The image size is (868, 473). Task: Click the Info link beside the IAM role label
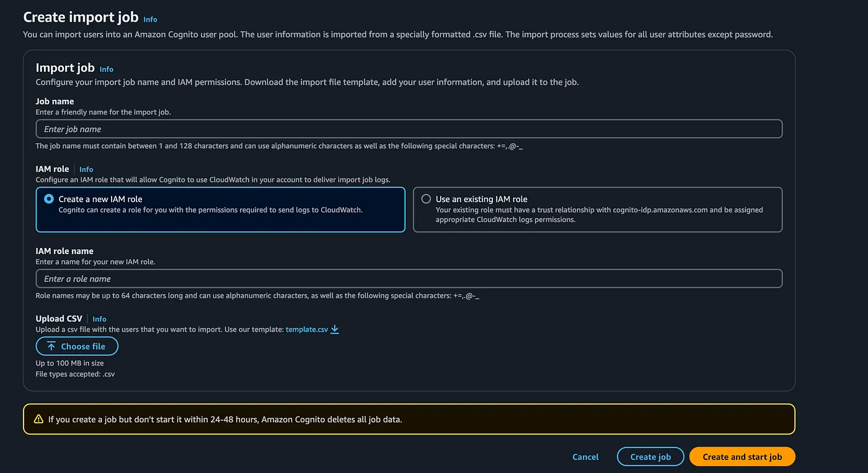(86, 169)
